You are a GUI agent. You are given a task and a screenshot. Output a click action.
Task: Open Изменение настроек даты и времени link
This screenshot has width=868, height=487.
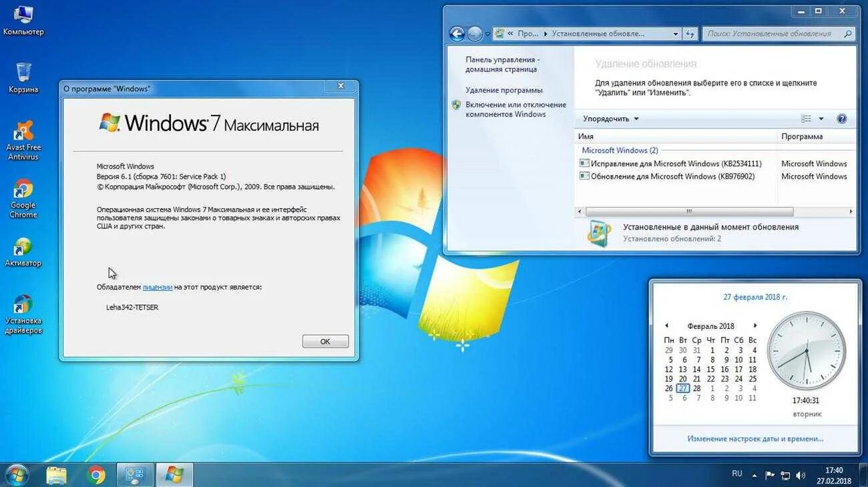[755, 438]
